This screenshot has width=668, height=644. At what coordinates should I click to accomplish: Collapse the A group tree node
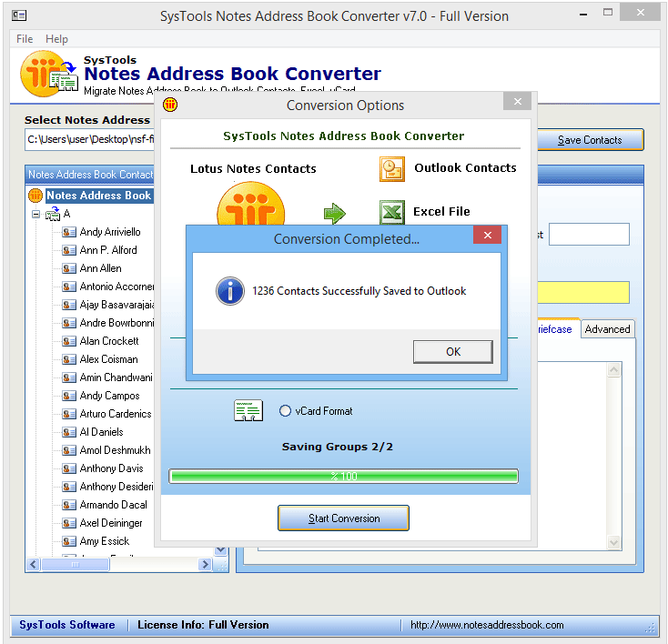(36, 214)
